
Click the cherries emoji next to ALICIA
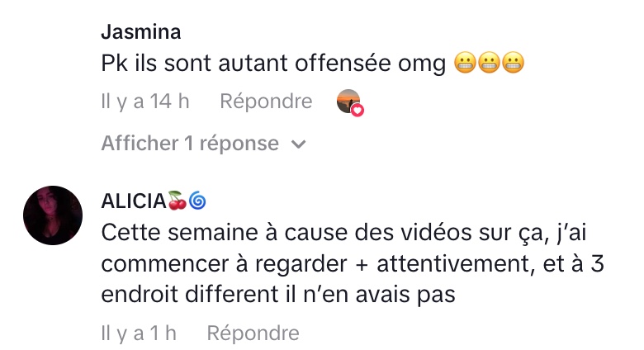pyautogui.click(x=177, y=201)
